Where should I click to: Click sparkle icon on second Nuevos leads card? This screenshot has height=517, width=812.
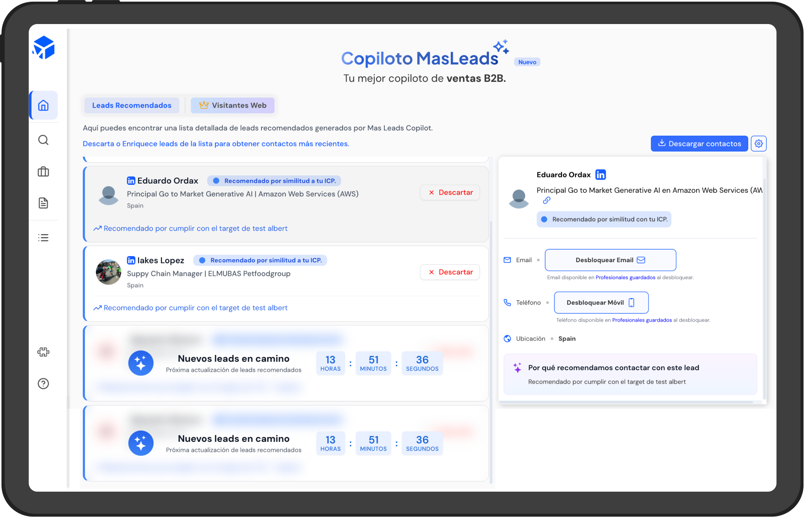[x=141, y=443]
